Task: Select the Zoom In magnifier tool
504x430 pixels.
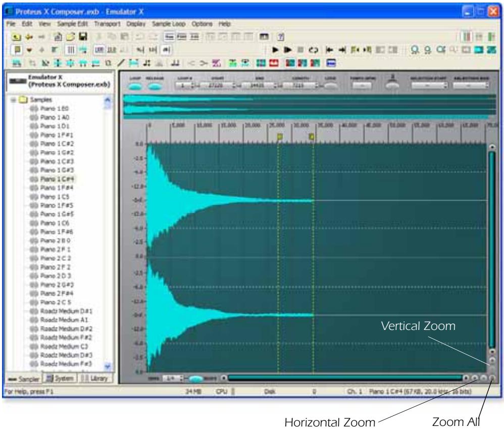Action: [415, 50]
